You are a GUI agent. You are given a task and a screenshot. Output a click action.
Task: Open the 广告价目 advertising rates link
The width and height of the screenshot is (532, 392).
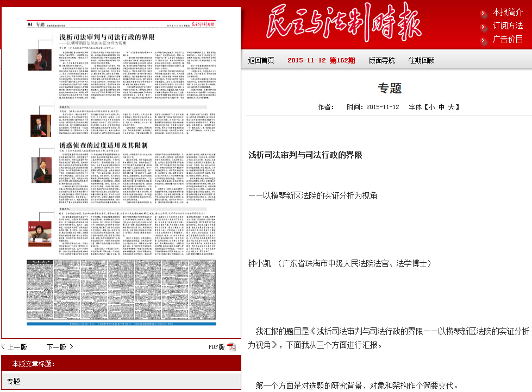coord(508,39)
